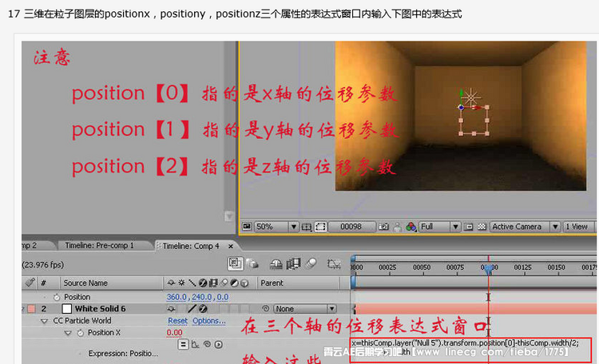The image size is (599, 364).
Task: Open the 50% magnification dropdown
Action: [276, 227]
